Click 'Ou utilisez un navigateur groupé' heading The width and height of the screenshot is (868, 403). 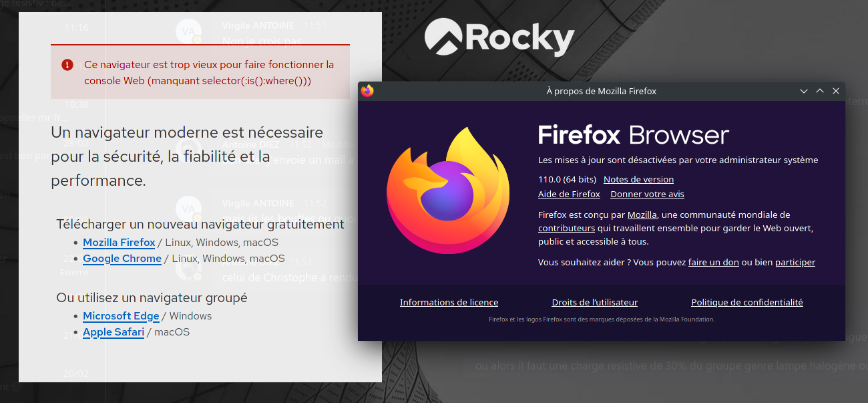point(152,297)
